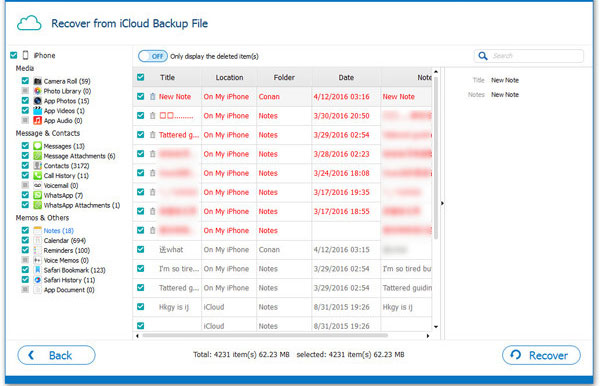Open Notes (18) category

click(59, 231)
